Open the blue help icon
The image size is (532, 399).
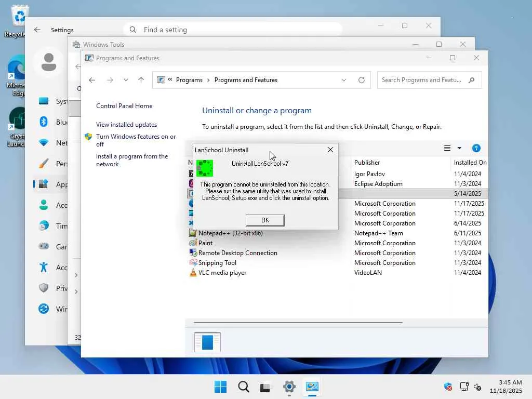(x=476, y=148)
